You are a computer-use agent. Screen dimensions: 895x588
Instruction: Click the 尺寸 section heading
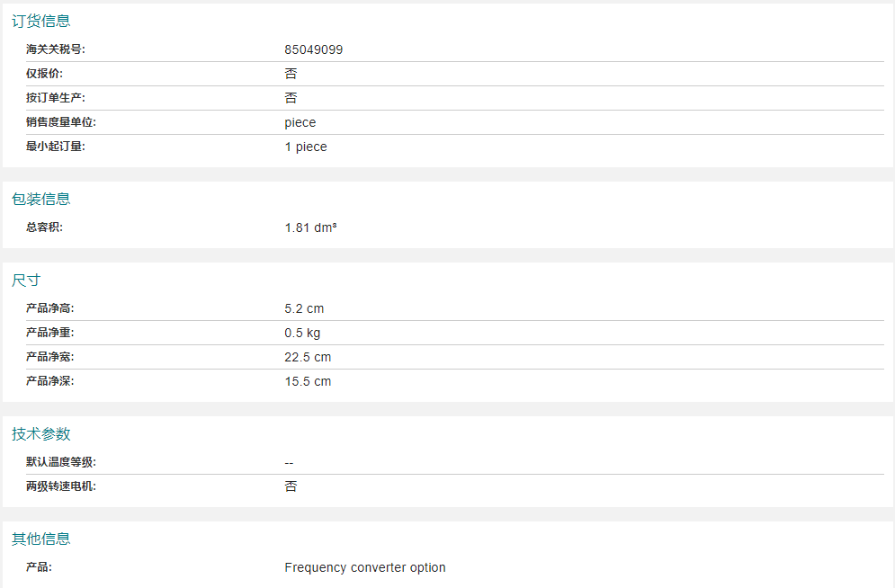click(x=26, y=281)
